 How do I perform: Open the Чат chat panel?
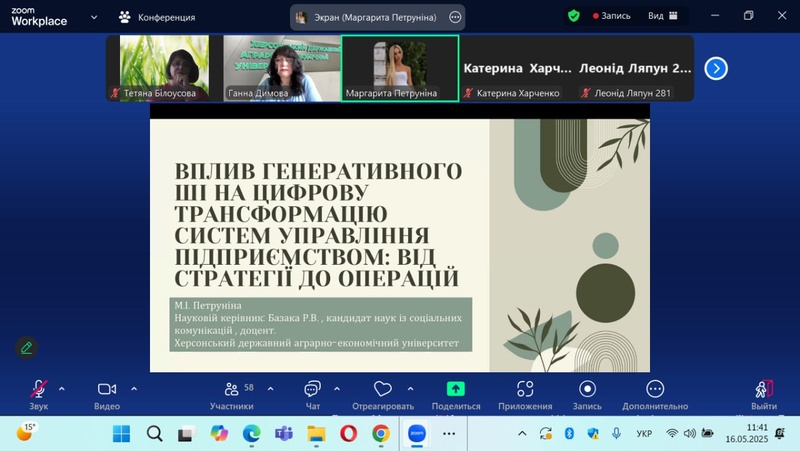click(x=312, y=390)
